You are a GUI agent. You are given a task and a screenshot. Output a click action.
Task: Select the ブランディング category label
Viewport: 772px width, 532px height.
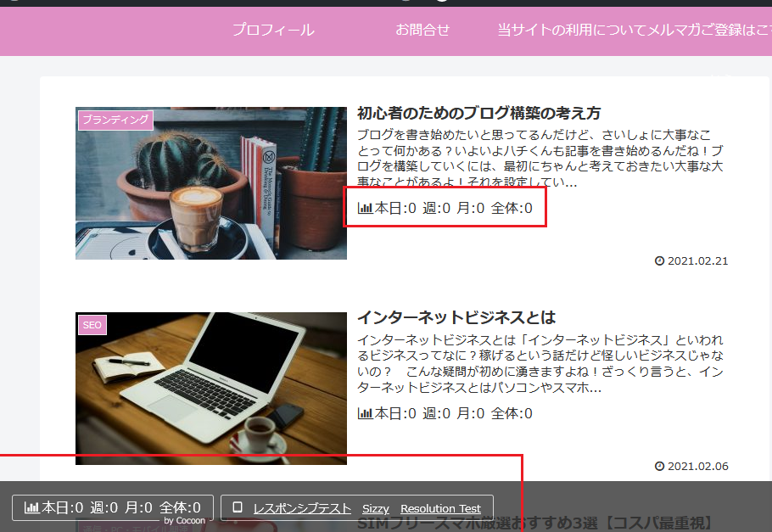click(115, 120)
